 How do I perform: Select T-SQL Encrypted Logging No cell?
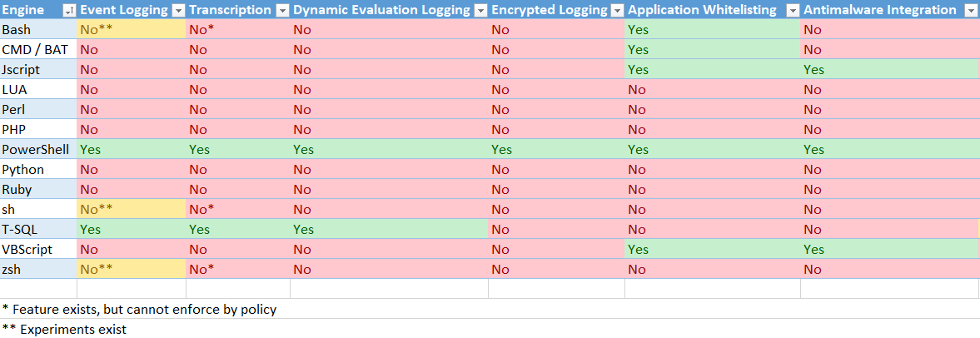[556, 229]
